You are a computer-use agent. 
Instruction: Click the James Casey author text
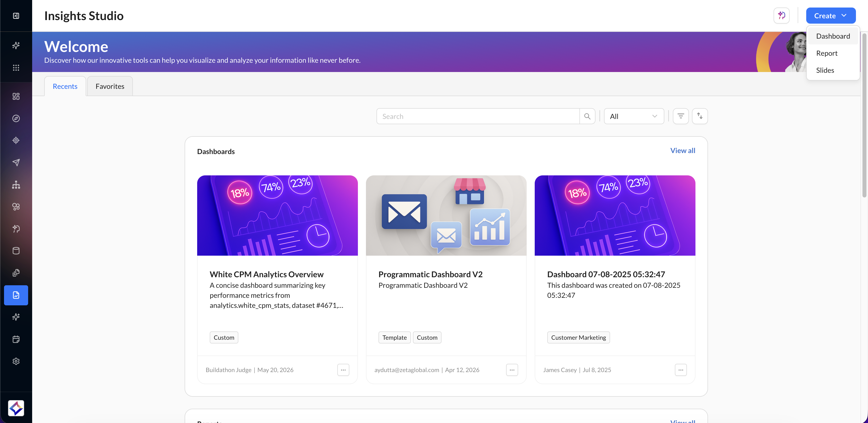[560, 370]
